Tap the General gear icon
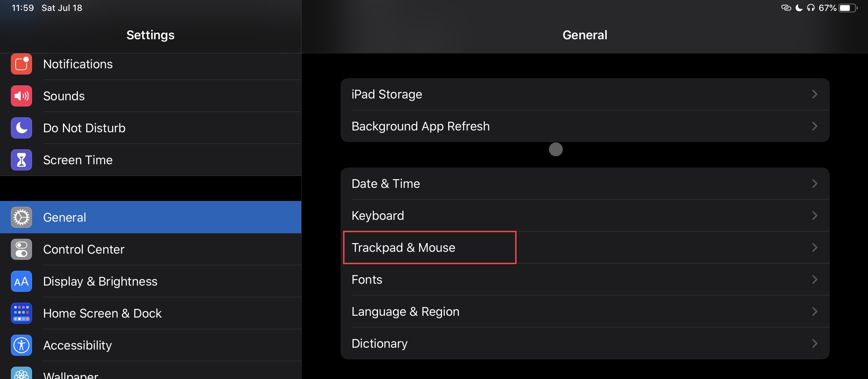Screen dimensions: 868x379 pos(21,217)
